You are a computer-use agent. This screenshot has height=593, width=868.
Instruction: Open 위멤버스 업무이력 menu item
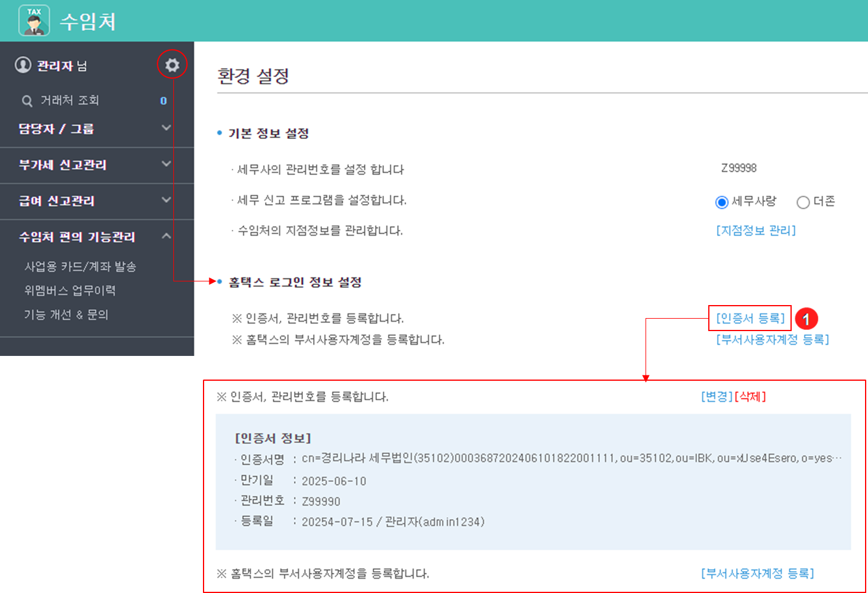(x=70, y=290)
